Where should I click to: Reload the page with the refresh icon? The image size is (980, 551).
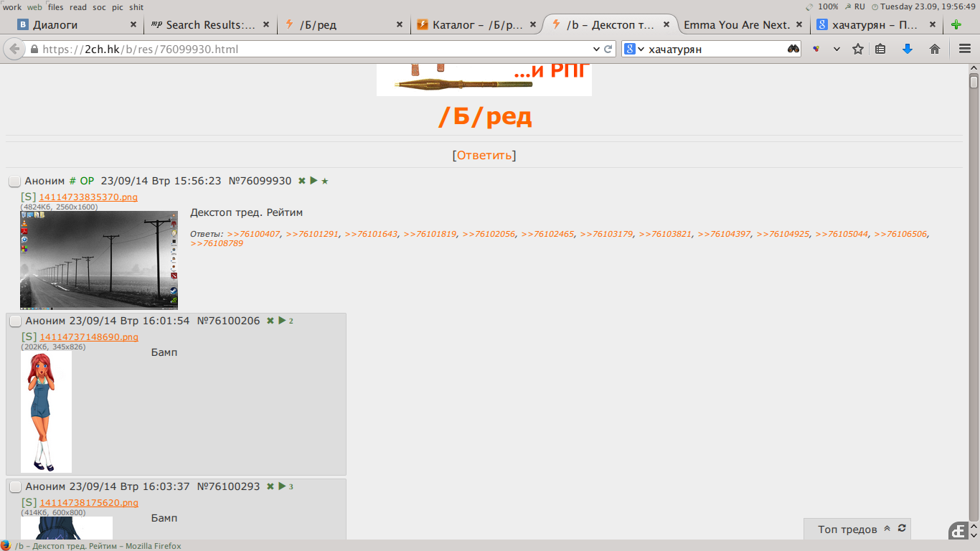pos(608,49)
